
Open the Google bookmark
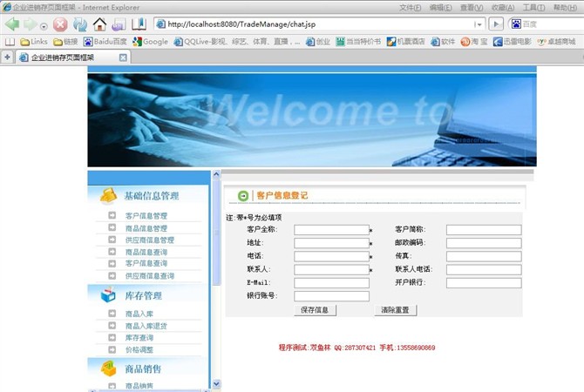pyautogui.click(x=151, y=42)
